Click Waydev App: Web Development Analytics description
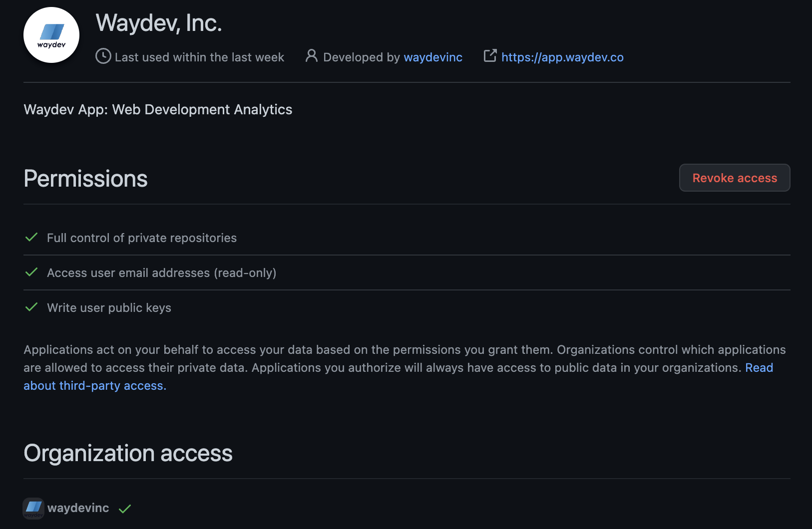The image size is (812, 529). pos(158,109)
